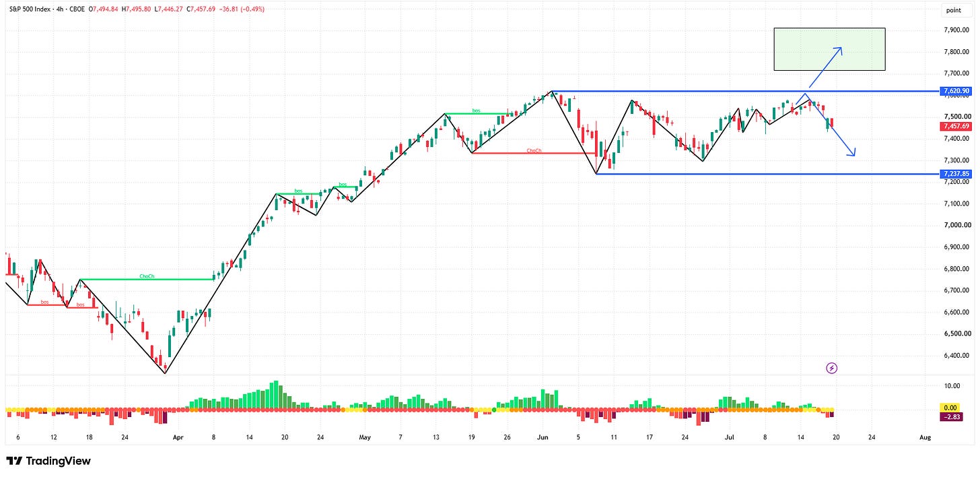Click the 7,800.00 price axis label
This screenshot has width=980, height=477.
coord(956,52)
